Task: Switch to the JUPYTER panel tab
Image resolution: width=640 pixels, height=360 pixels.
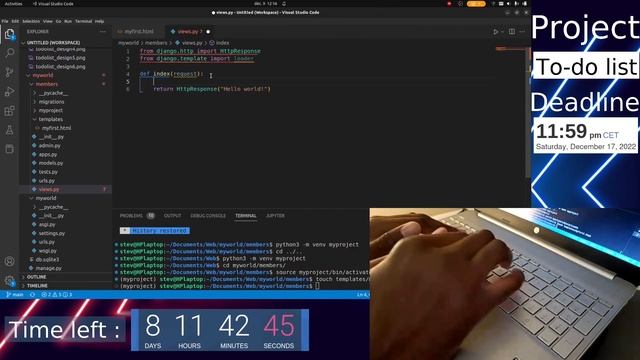Action: [x=275, y=216]
